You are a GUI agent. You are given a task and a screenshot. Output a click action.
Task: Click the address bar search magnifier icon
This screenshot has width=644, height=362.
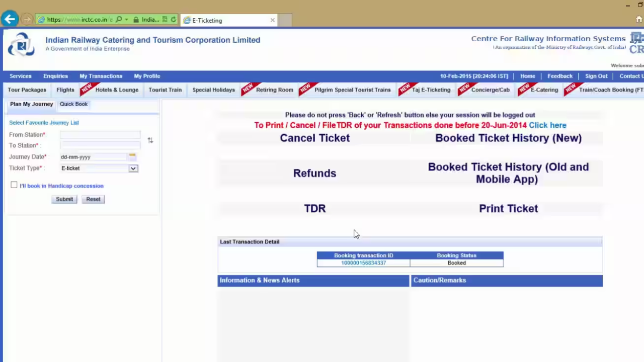tap(119, 20)
